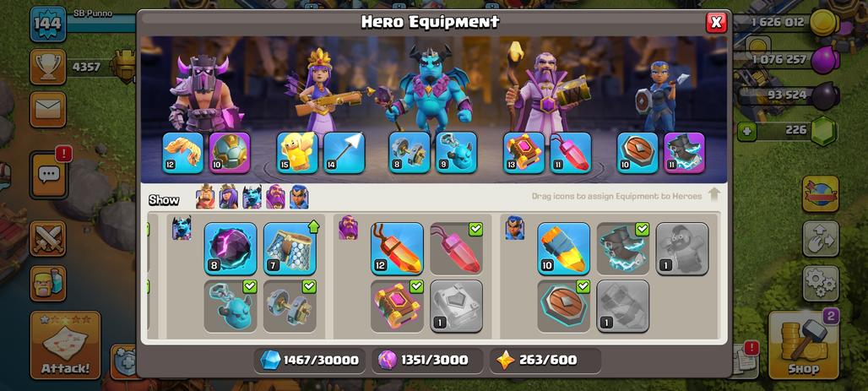Select the level 8 Dark Orb equipment
The image size is (868, 391).
tap(231, 248)
